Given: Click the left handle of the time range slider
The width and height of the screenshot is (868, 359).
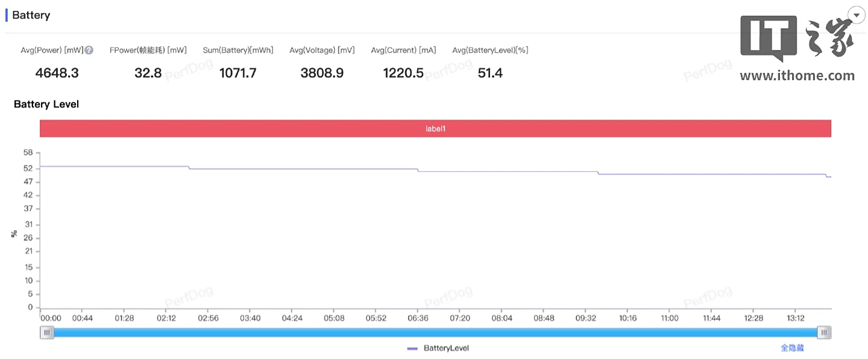Looking at the screenshot, I should click(x=47, y=332).
